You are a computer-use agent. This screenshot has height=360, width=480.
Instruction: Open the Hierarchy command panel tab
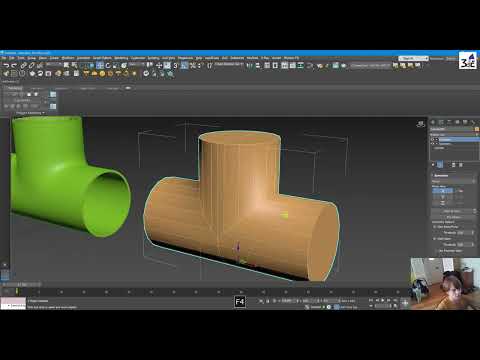pos(449,122)
